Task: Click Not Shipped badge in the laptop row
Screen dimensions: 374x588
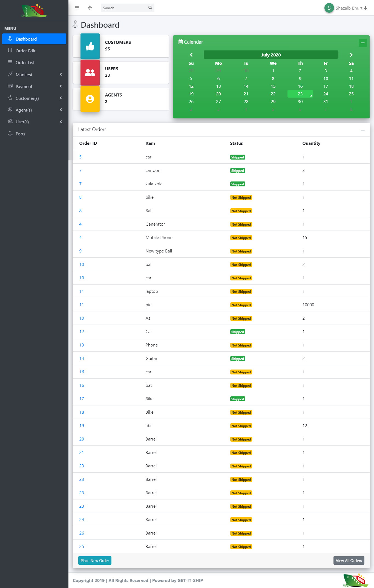Action: (x=241, y=291)
